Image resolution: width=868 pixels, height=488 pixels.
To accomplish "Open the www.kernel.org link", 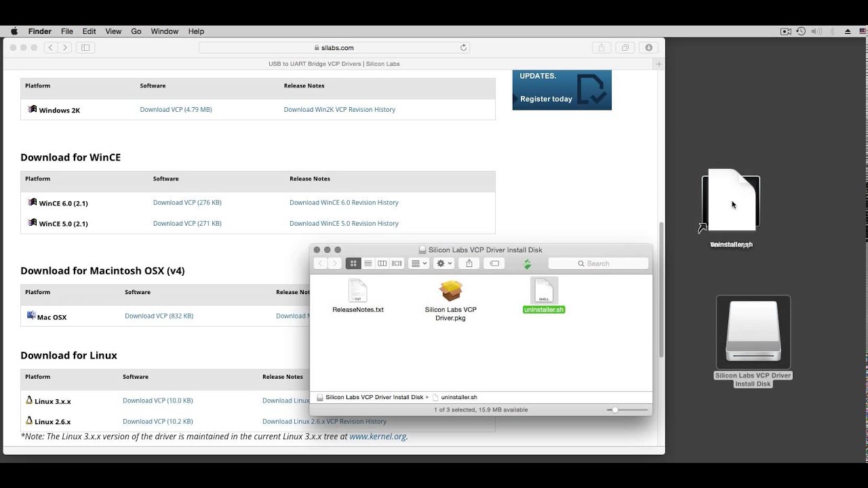I will pyautogui.click(x=378, y=436).
